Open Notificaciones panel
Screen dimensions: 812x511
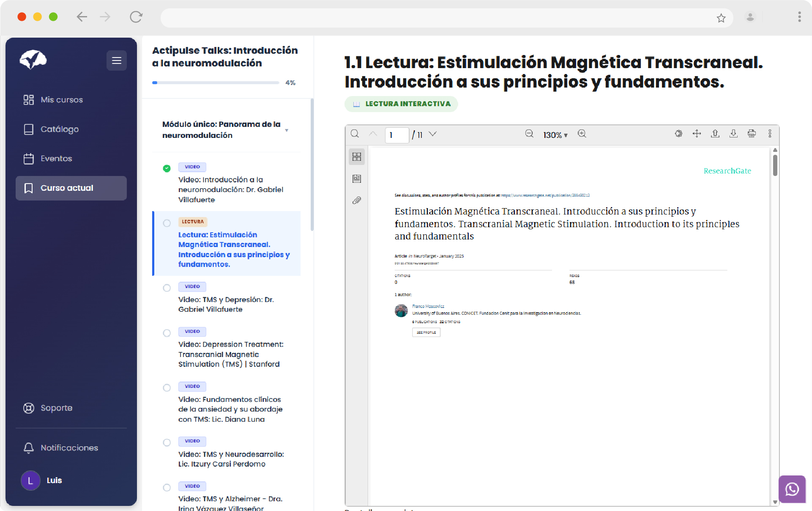click(71, 448)
